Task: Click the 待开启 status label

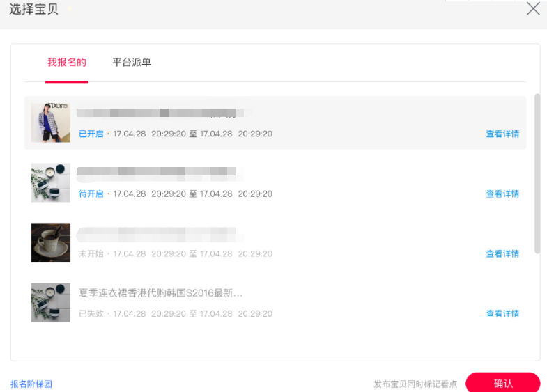Action: click(x=91, y=194)
